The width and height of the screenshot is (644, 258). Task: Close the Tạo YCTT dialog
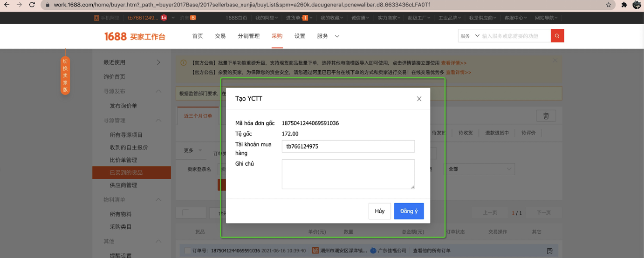coord(419,99)
